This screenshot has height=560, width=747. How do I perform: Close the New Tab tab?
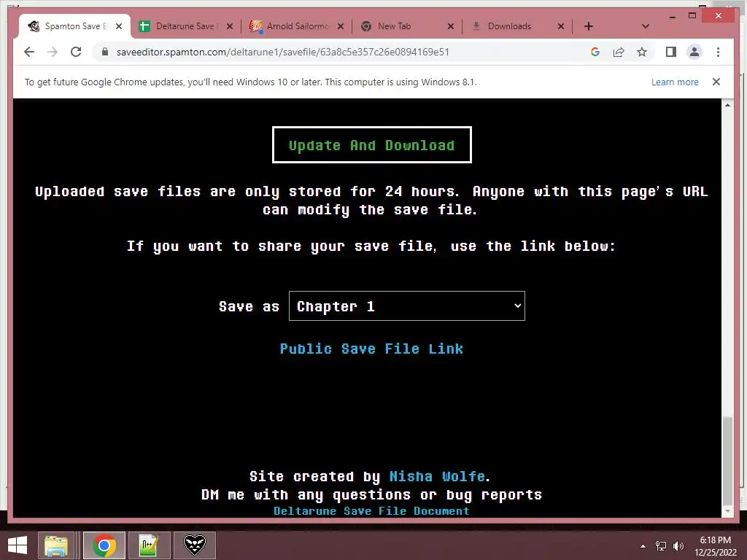[451, 26]
